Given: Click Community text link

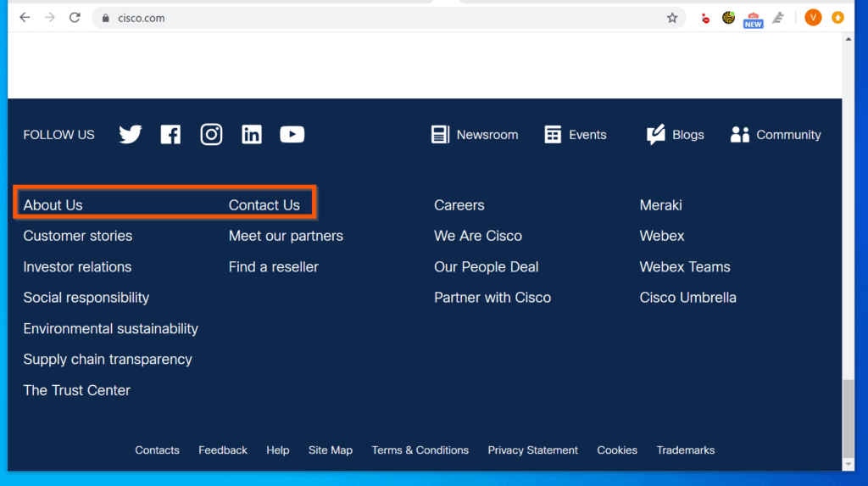Looking at the screenshot, I should 788,135.
